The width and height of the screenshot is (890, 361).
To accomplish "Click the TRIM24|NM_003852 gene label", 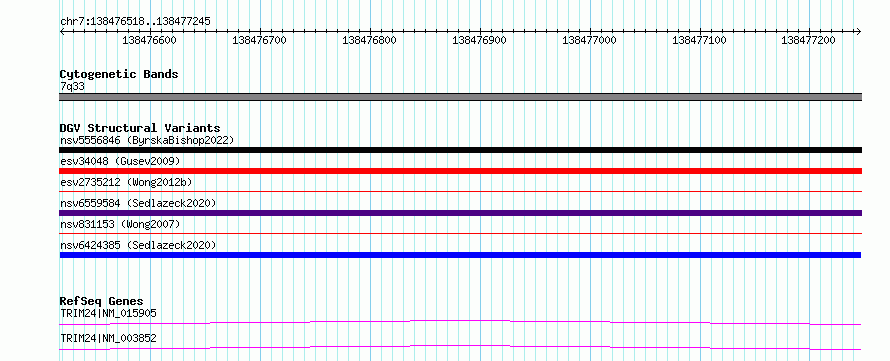I will point(108,339).
